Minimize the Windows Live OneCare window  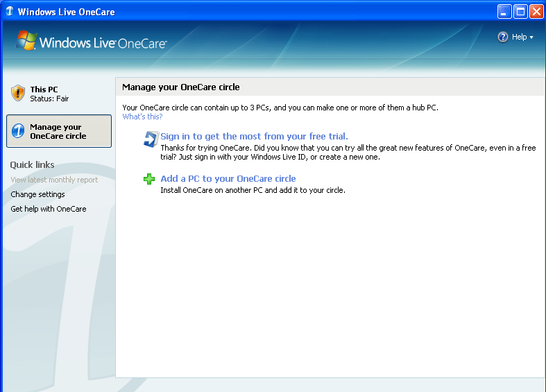pyautogui.click(x=504, y=12)
